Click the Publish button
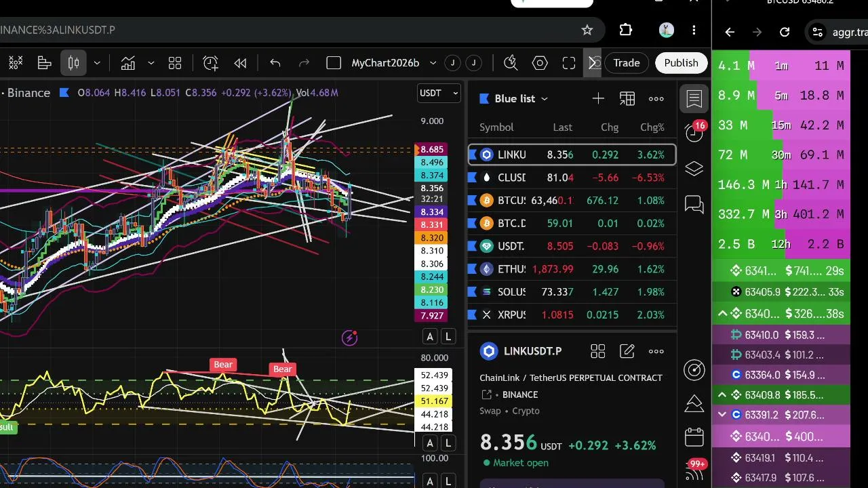The width and height of the screenshot is (868, 488). tap(681, 63)
